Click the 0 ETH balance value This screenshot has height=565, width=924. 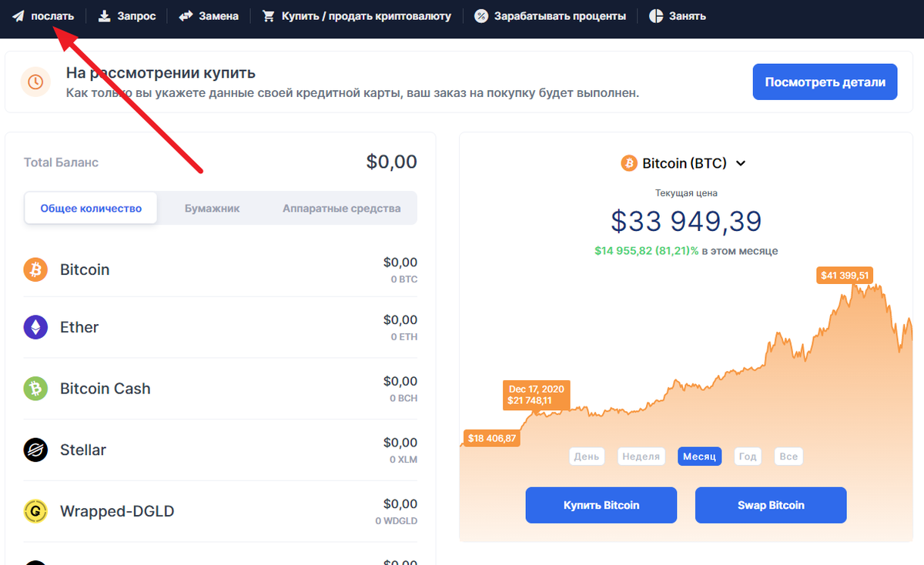[x=403, y=337]
